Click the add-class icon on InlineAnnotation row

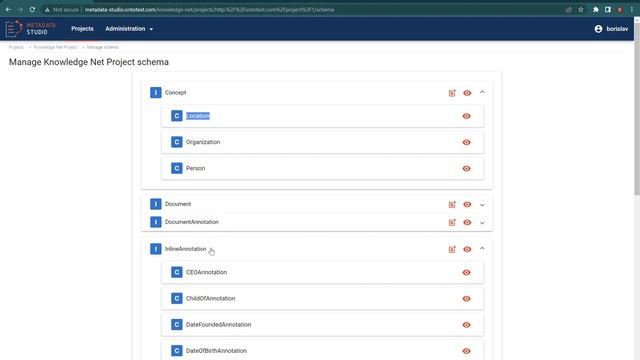[452, 249]
